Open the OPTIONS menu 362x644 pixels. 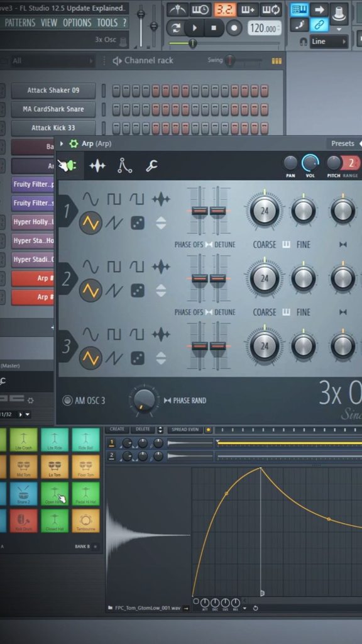click(77, 23)
